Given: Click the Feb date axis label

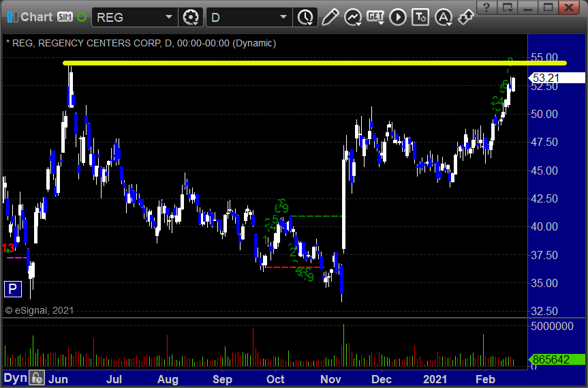Looking at the screenshot, I should pos(485,379).
